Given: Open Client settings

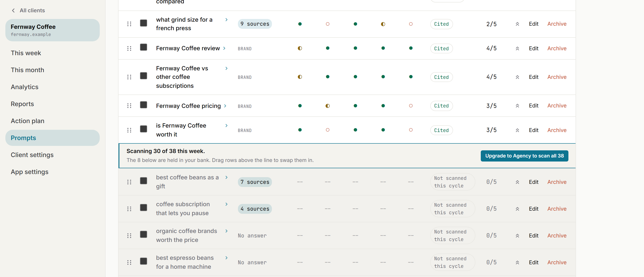Looking at the screenshot, I should 53,155.
